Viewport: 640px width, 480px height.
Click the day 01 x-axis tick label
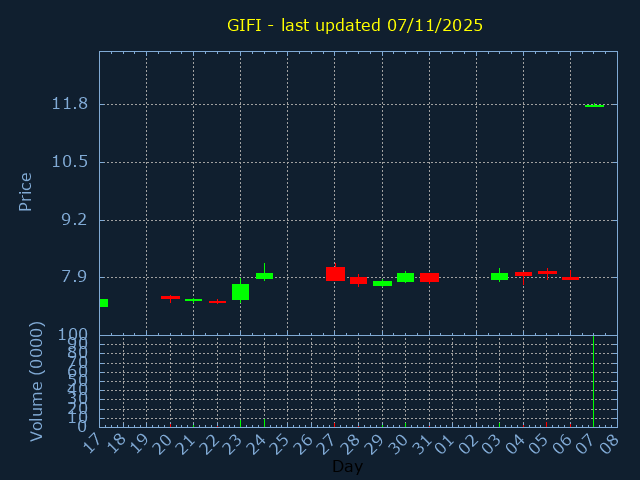[446, 444]
